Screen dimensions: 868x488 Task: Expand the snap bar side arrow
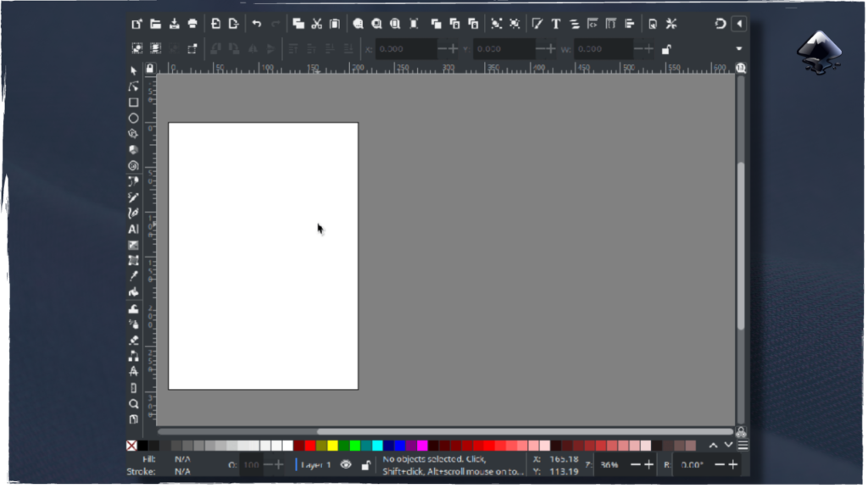[739, 24]
